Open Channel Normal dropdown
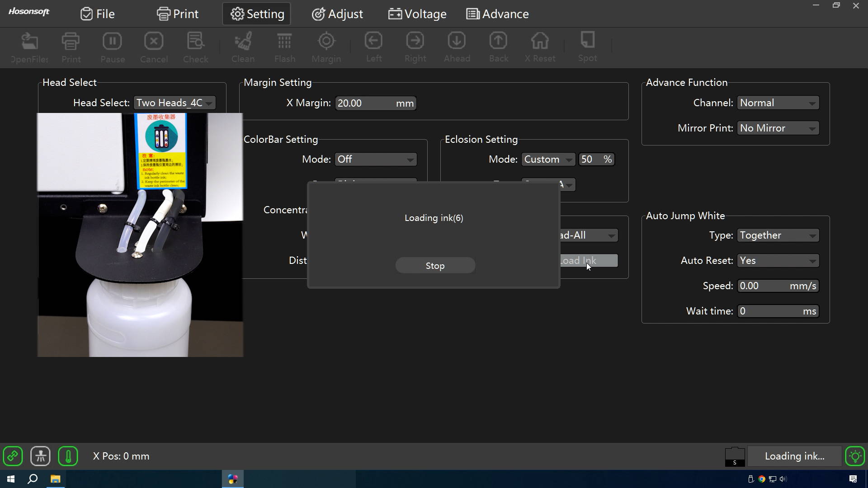Viewport: 868px width, 488px height. pos(778,103)
